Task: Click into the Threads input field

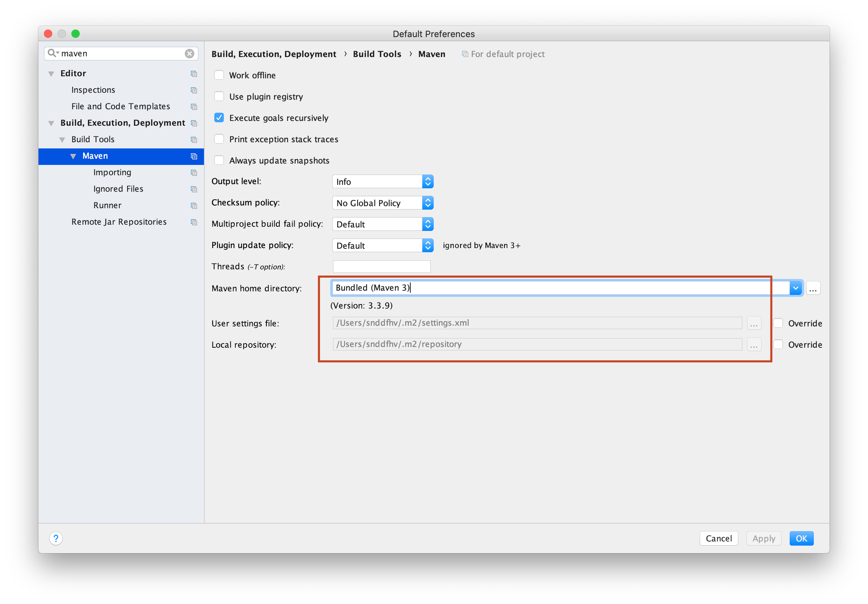Action: tap(381, 266)
